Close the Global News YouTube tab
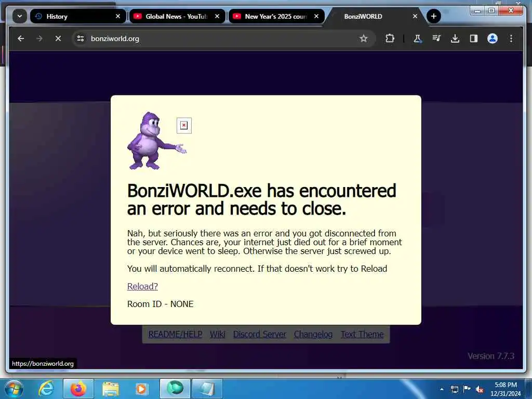Viewport: 532px width, 399px height. [x=217, y=16]
